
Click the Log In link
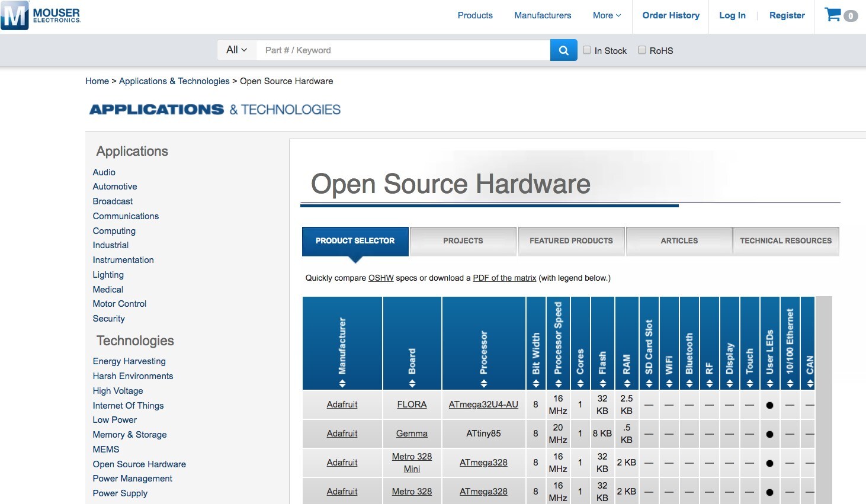(x=732, y=15)
